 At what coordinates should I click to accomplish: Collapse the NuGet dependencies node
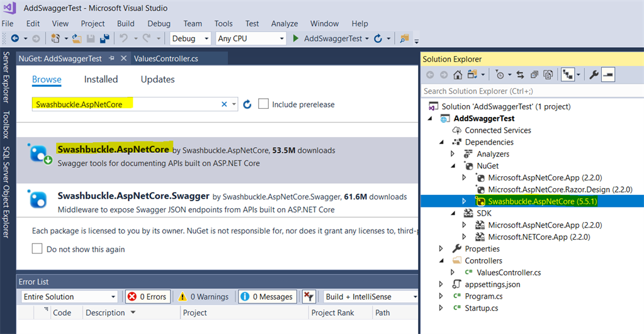[453, 166]
